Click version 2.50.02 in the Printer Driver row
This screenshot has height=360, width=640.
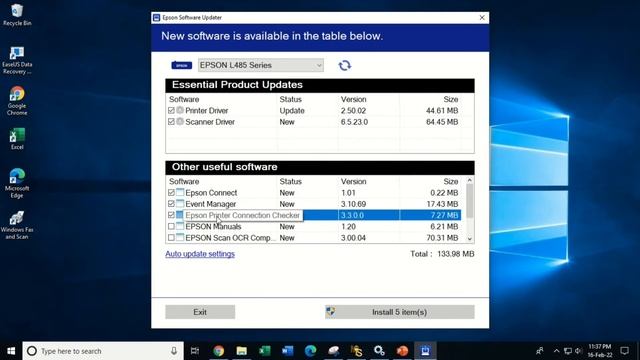(x=353, y=111)
